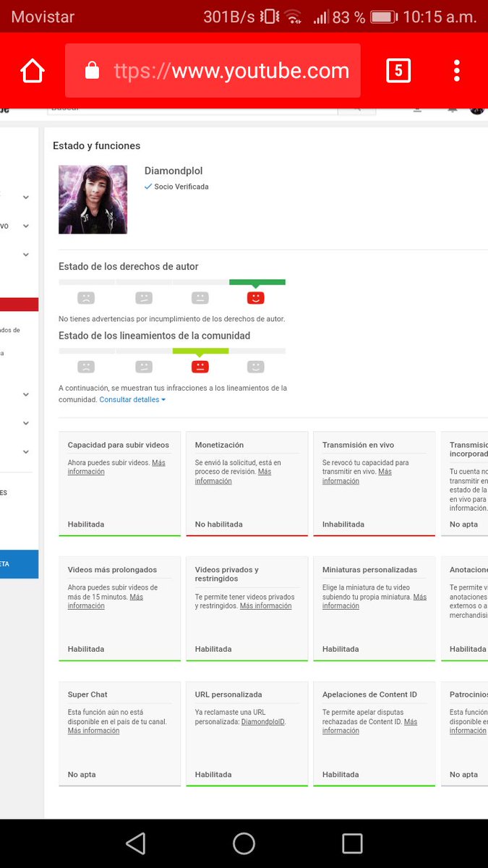488x868 pixels.
Task: Click the Miniaturas personalizadas card title
Action: (370, 570)
